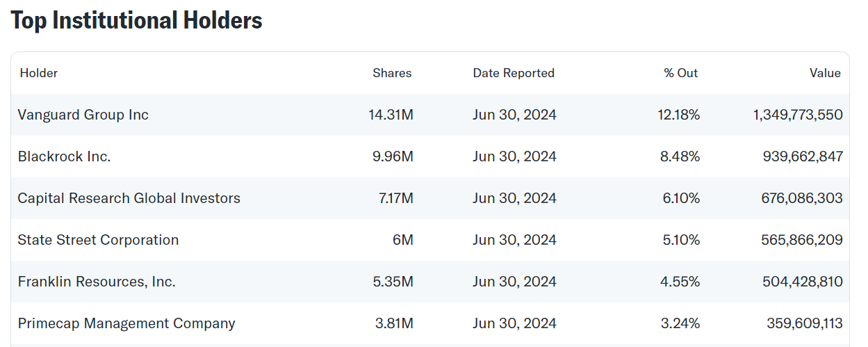This screenshot has width=868, height=347.
Task: Click the 359,609,113 value cell
Action: click(804, 323)
